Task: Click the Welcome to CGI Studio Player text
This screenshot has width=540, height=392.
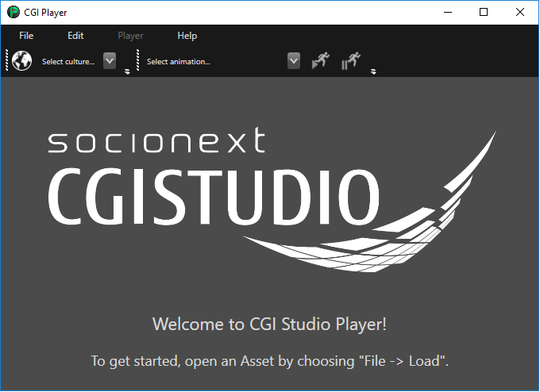Action: [x=270, y=325]
